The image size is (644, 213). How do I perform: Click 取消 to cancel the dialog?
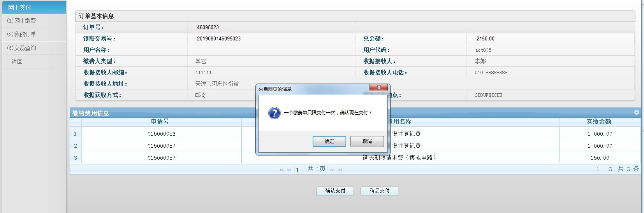[367, 141]
